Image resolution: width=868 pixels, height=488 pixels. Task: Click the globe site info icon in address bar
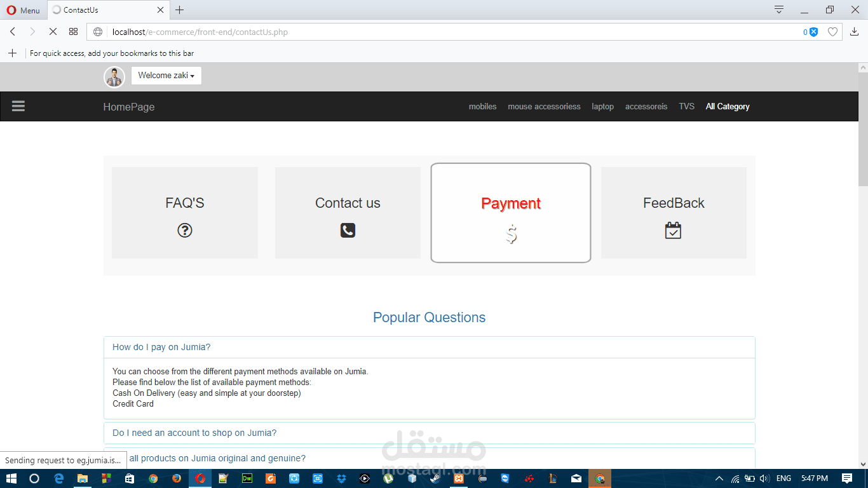pyautogui.click(x=98, y=32)
